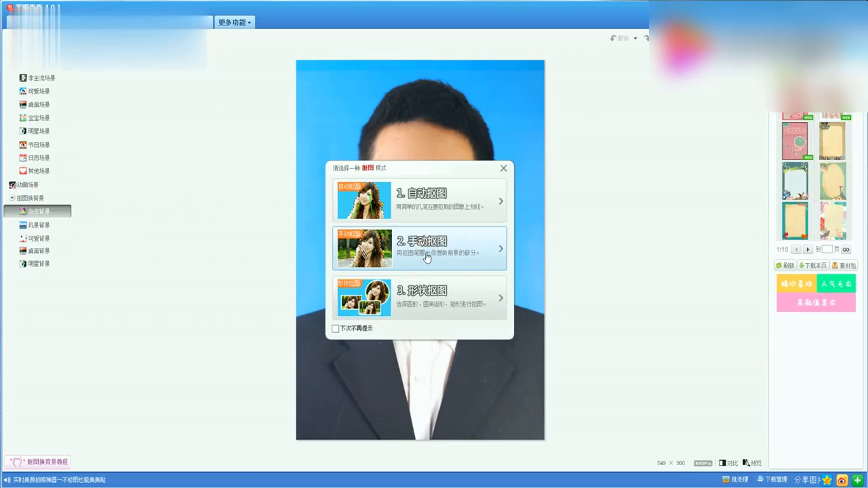Tick the 下次不再提示 checkbox
This screenshot has width=868, height=488.
click(336, 329)
